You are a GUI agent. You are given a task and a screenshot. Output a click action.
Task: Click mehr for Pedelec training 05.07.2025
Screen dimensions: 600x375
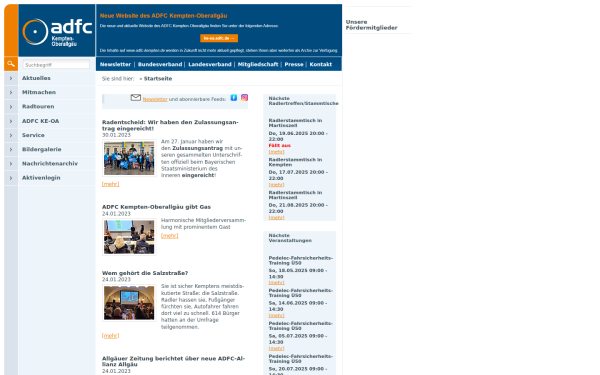[276, 348]
